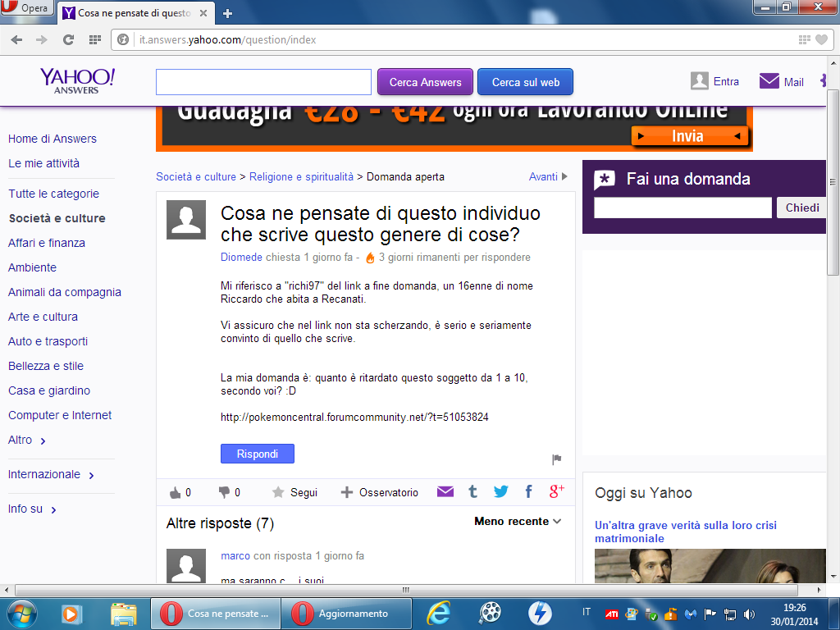Open new browser tab with plus button
Image resolution: width=840 pixels, height=630 pixels.
coord(228,13)
